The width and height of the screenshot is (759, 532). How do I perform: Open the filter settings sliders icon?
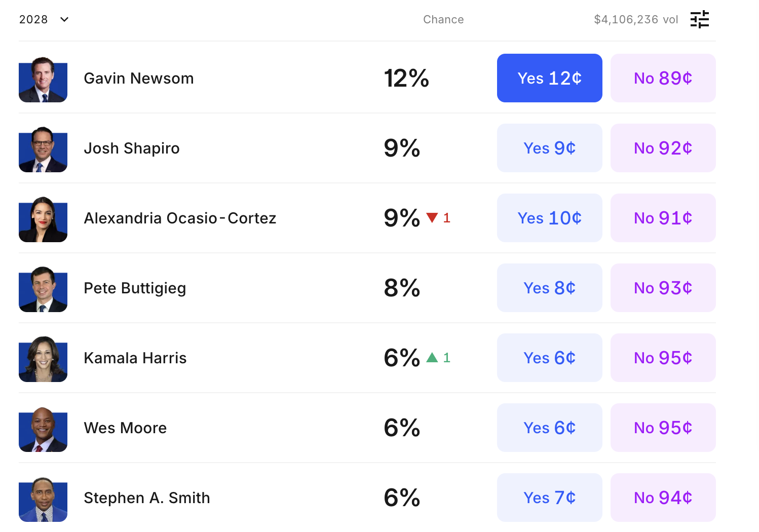click(x=700, y=19)
